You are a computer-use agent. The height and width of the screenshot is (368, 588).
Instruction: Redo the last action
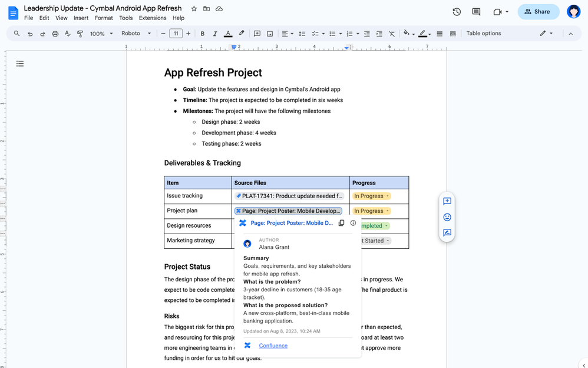(x=42, y=34)
